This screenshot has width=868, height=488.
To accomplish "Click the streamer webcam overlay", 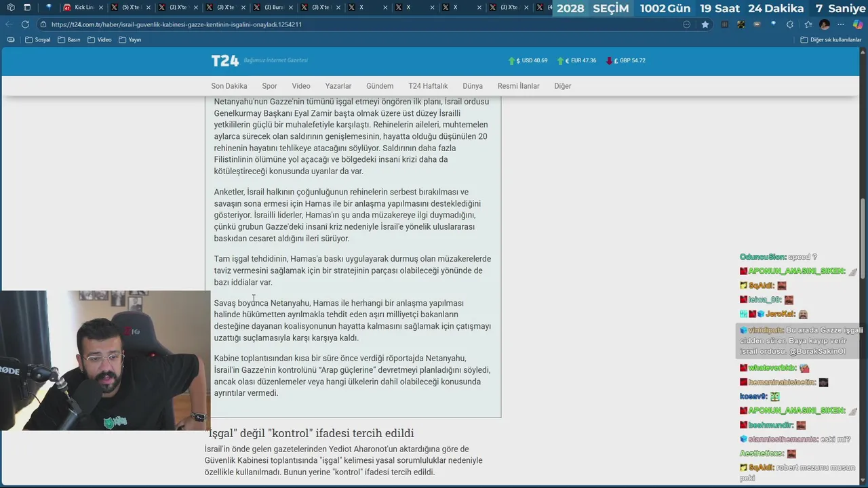I will click(x=105, y=361).
